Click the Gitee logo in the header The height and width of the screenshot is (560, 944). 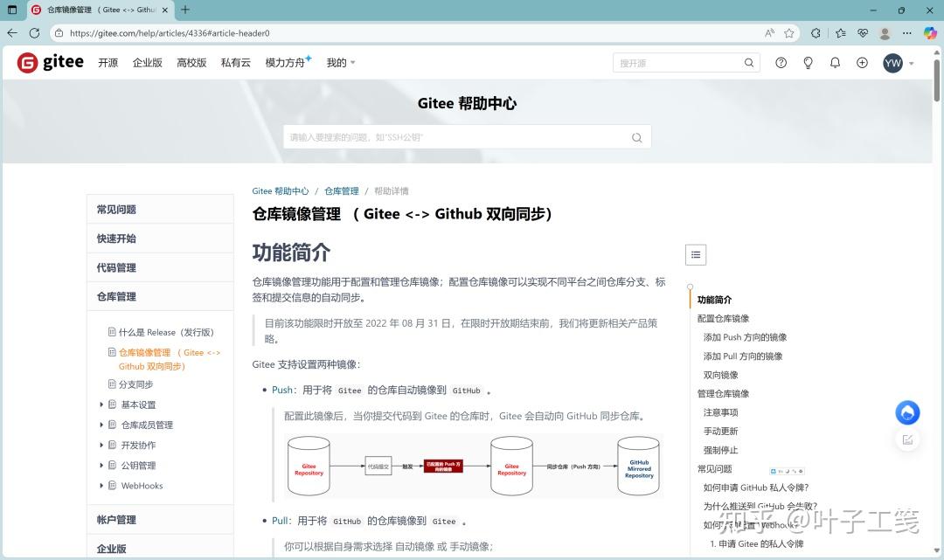coord(51,63)
